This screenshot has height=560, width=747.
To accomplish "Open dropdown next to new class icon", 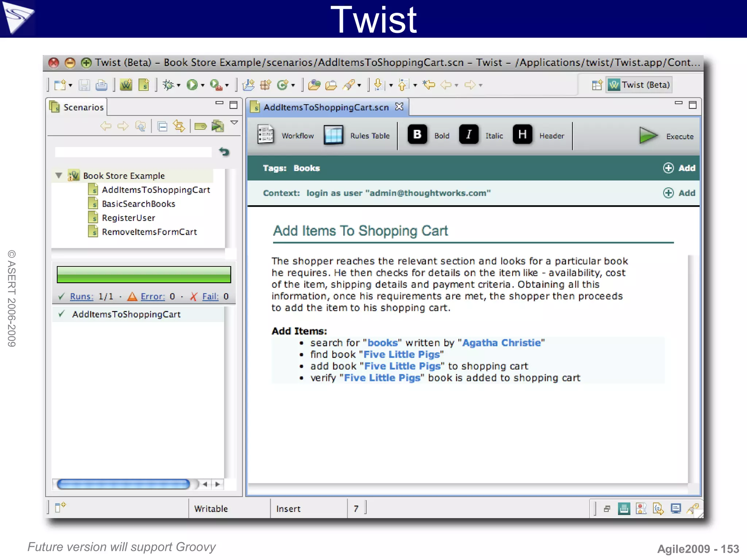I will pyautogui.click(x=293, y=86).
